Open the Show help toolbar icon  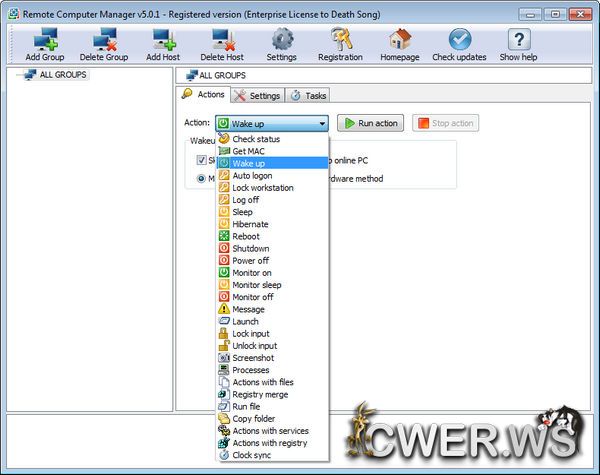tap(518, 40)
